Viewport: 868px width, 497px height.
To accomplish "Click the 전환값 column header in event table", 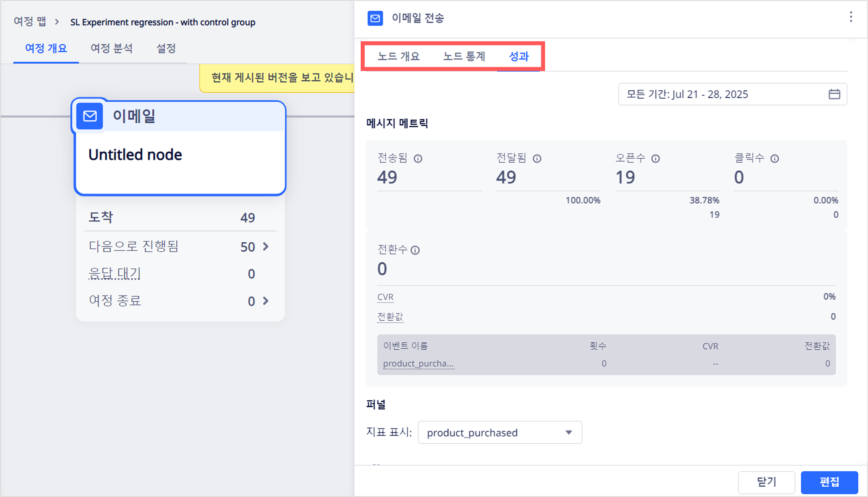I will [x=817, y=346].
